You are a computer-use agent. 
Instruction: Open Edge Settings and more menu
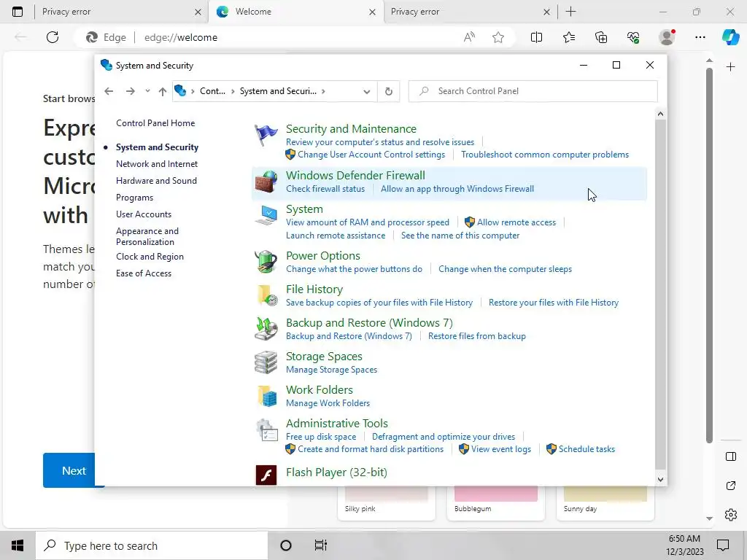pos(700,37)
